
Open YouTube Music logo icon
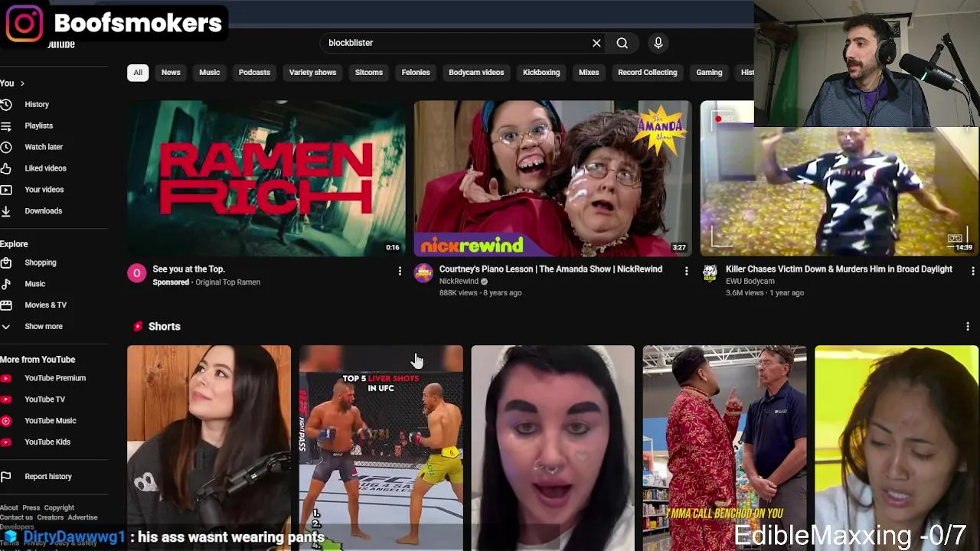coord(6,421)
